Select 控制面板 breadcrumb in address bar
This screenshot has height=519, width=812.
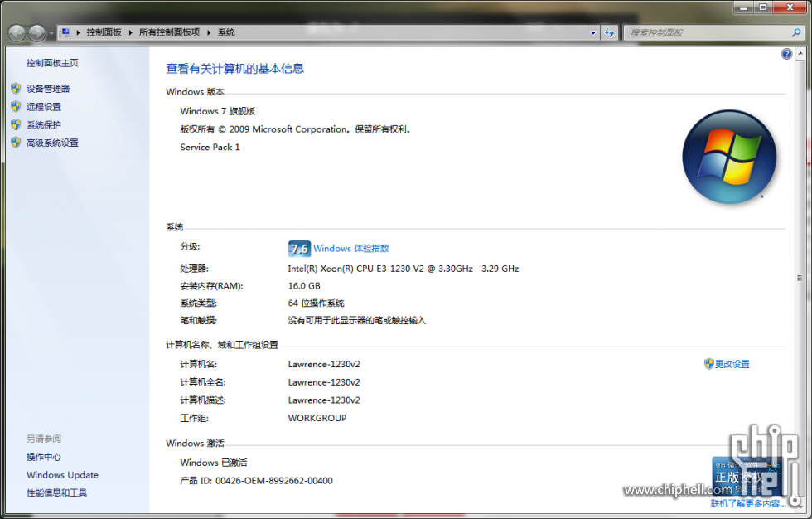[x=104, y=32]
